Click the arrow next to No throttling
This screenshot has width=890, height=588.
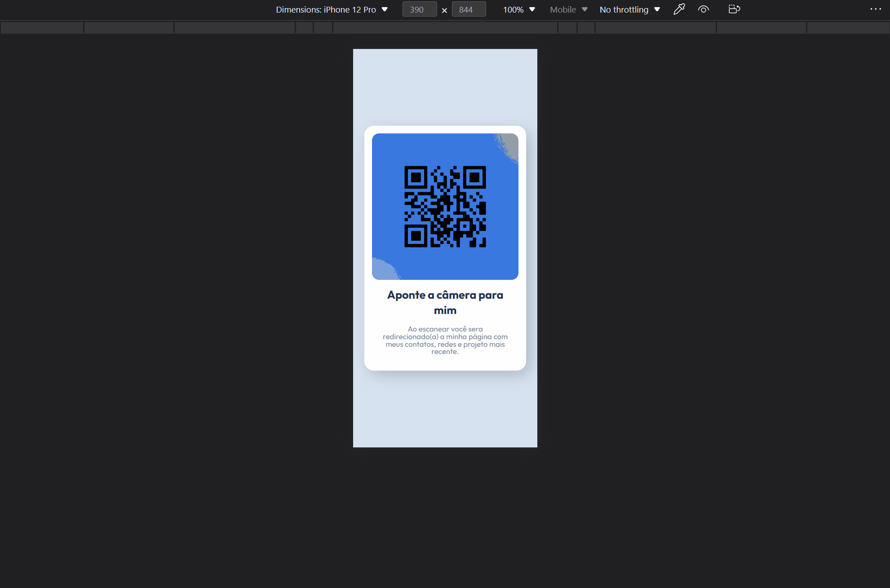coord(657,9)
